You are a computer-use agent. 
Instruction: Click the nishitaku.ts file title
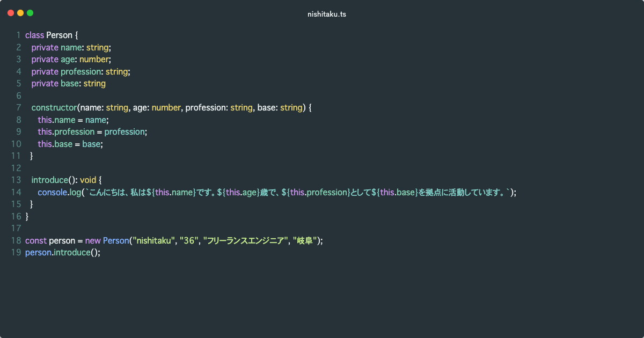click(x=326, y=14)
